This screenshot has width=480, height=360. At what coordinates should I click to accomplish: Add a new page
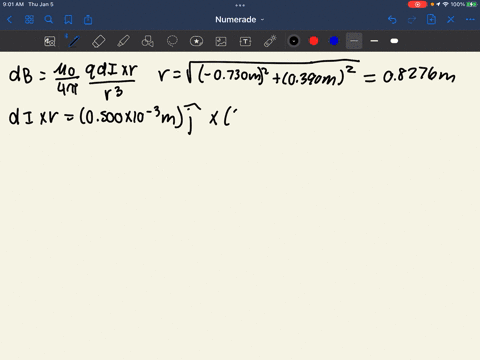[x=431, y=19]
